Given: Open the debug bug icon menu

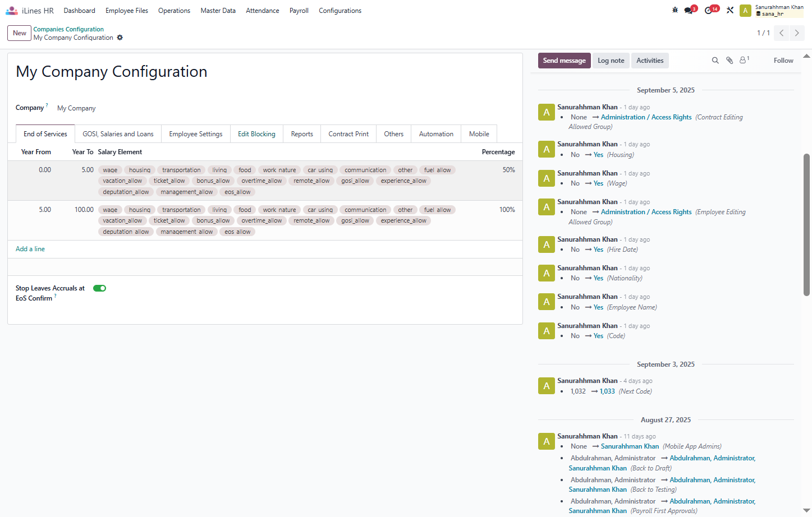Looking at the screenshot, I should pos(675,10).
